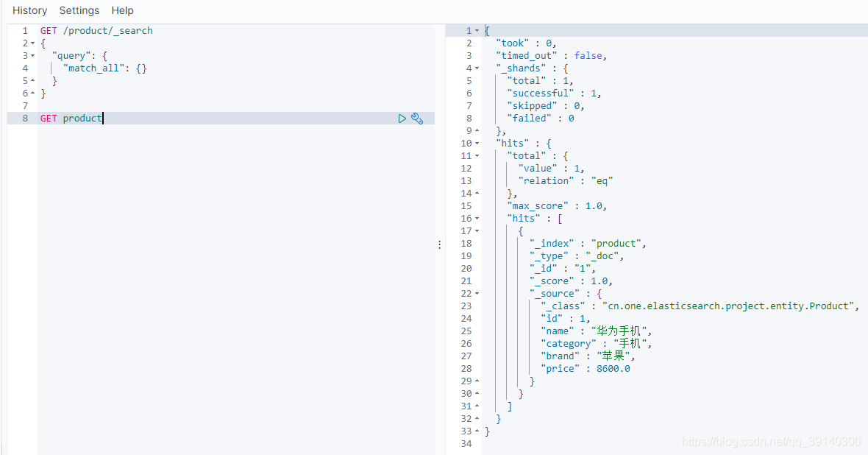Open the wrench options for the request
This screenshot has height=455, width=868.
tap(417, 119)
